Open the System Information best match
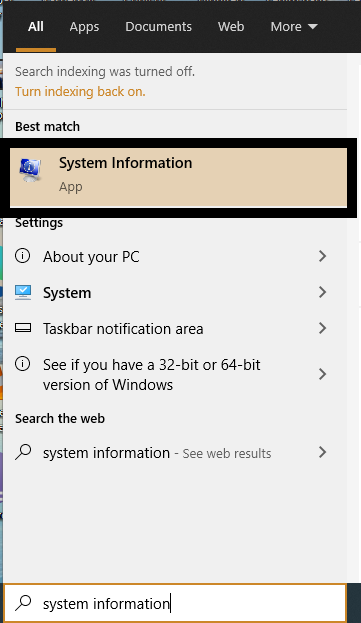The width and height of the screenshot is (361, 623). point(178,178)
